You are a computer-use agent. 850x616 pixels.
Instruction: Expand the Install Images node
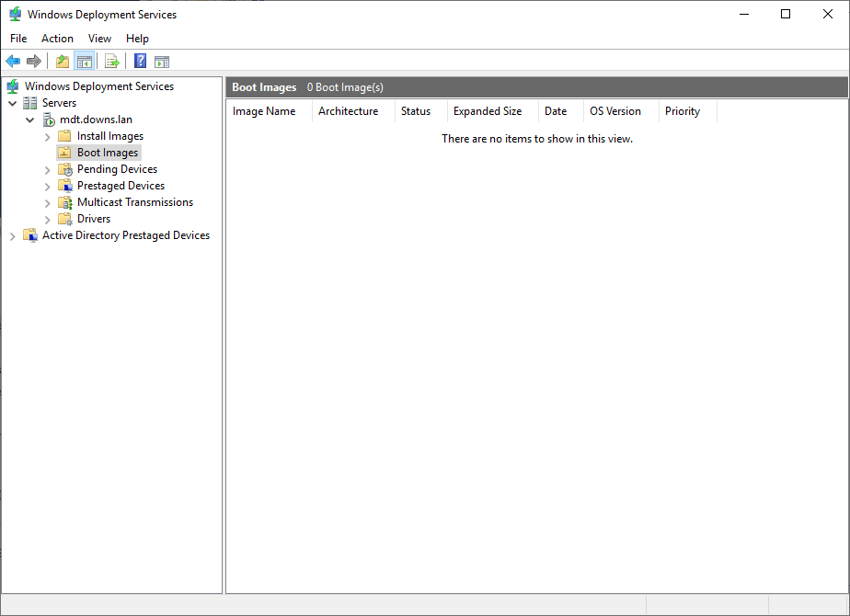coord(48,136)
